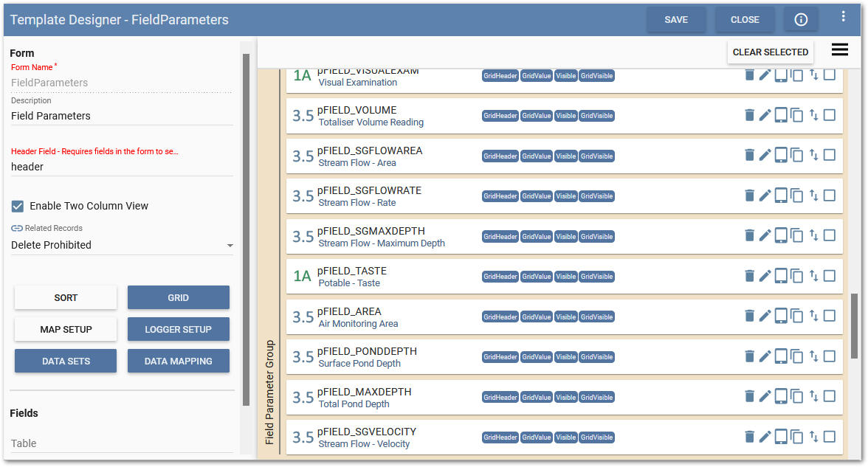Open the hamburger menu beside Clear Selected

[x=839, y=50]
